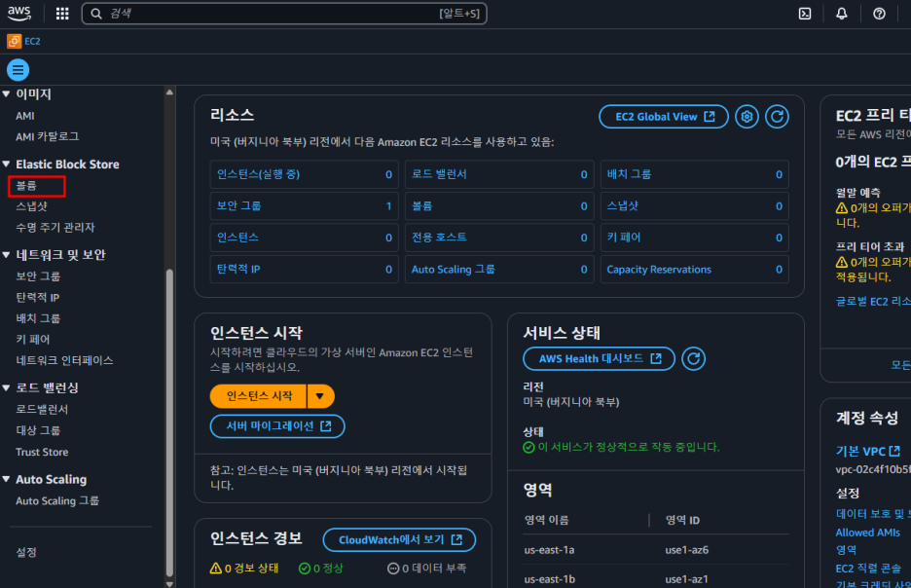Viewport: 911px width, 588px height.
Task: Open 서버 마이그레이션 link button
Action: coord(277,425)
